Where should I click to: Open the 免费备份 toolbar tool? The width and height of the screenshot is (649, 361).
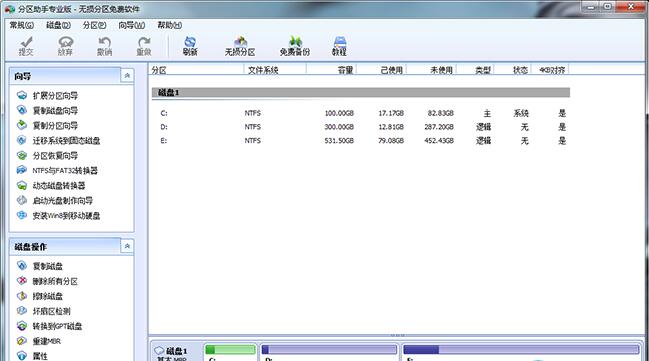(295, 46)
